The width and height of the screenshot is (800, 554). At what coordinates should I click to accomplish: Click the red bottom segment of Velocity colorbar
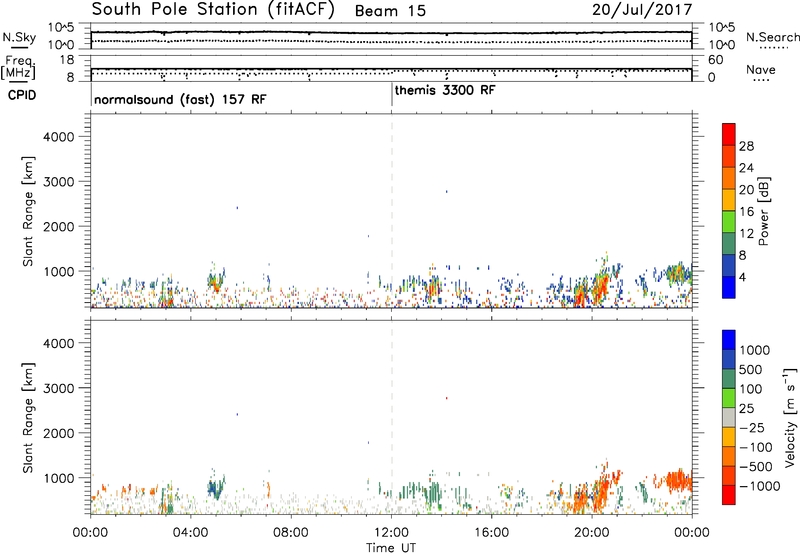[729, 495]
